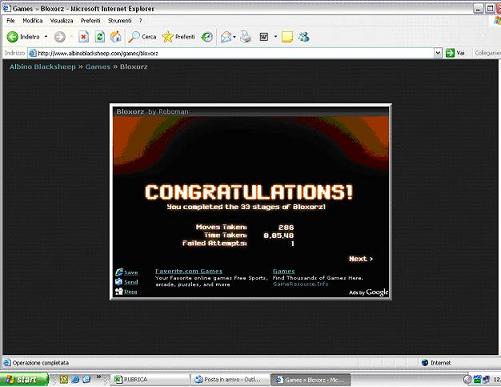
Task: Click the Favorite.com Games ad link
Action: click(189, 271)
